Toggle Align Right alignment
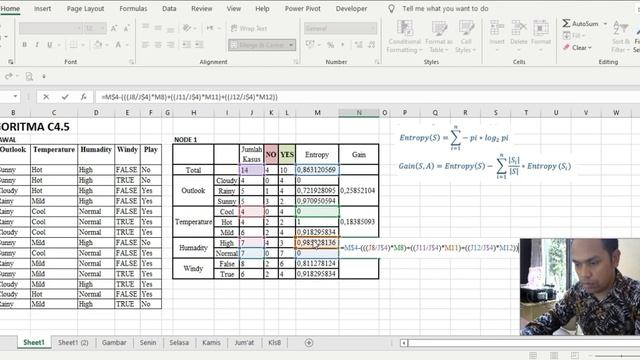Viewport: 640px width, 360px height. 171,44
